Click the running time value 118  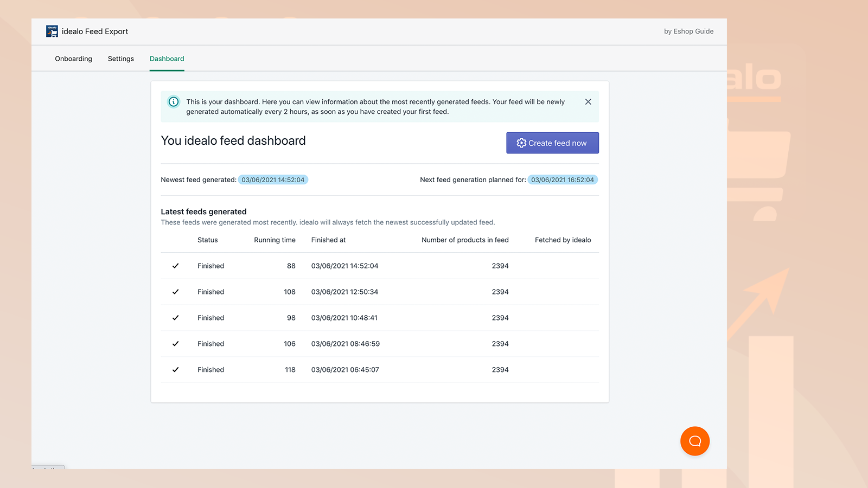tap(290, 370)
